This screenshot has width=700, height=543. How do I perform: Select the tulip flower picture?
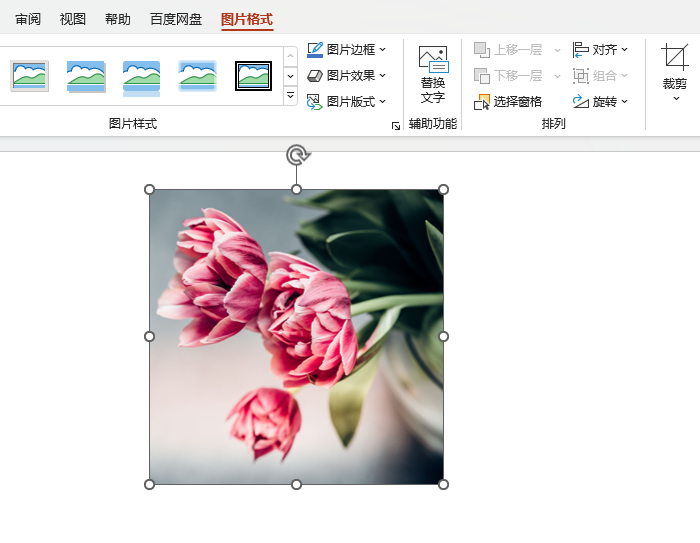pyautogui.click(x=296, y=337)
